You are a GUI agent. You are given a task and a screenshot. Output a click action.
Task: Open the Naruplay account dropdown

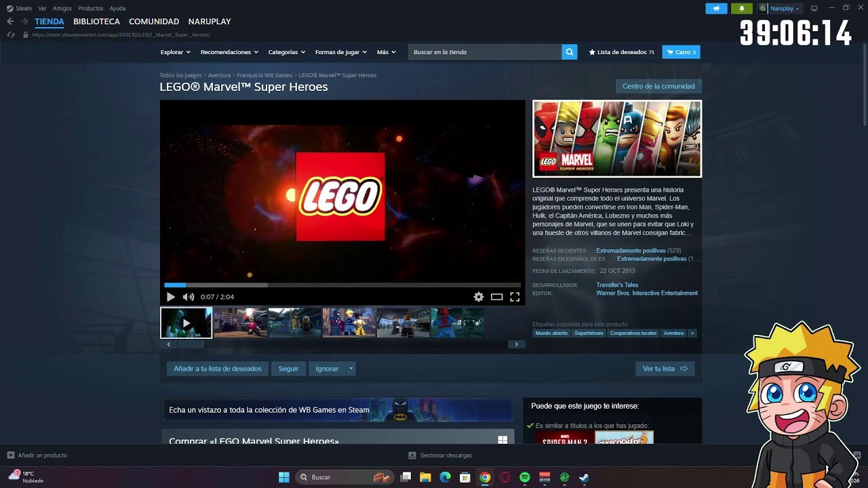click(785, 8)
